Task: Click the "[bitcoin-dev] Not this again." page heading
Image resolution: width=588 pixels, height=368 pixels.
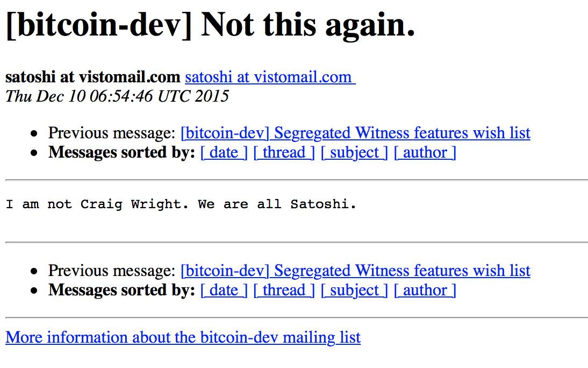Action: click(210, 25)
